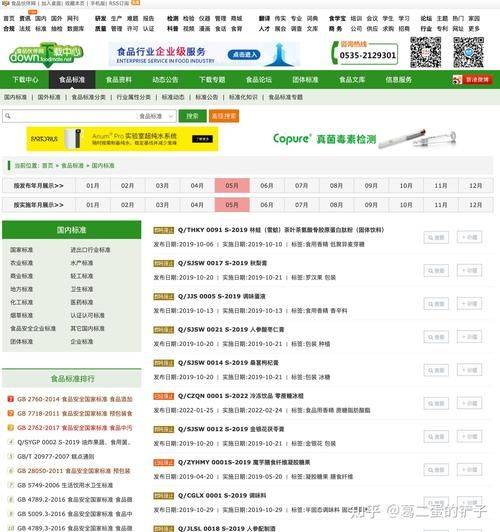Image resolution: width=500 pixels, height=532 pixels.
Task: Click the orange 高级搜索 button
Action: [224, 116]
